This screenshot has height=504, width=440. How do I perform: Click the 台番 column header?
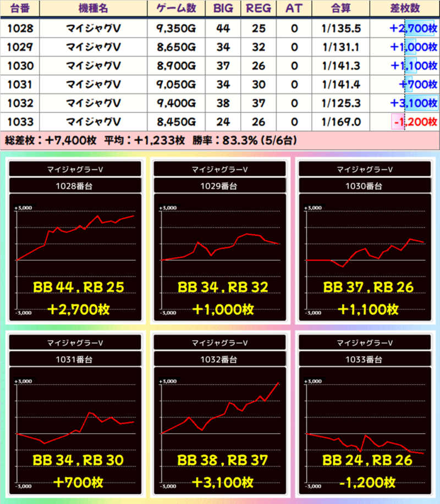pos(20,8)
